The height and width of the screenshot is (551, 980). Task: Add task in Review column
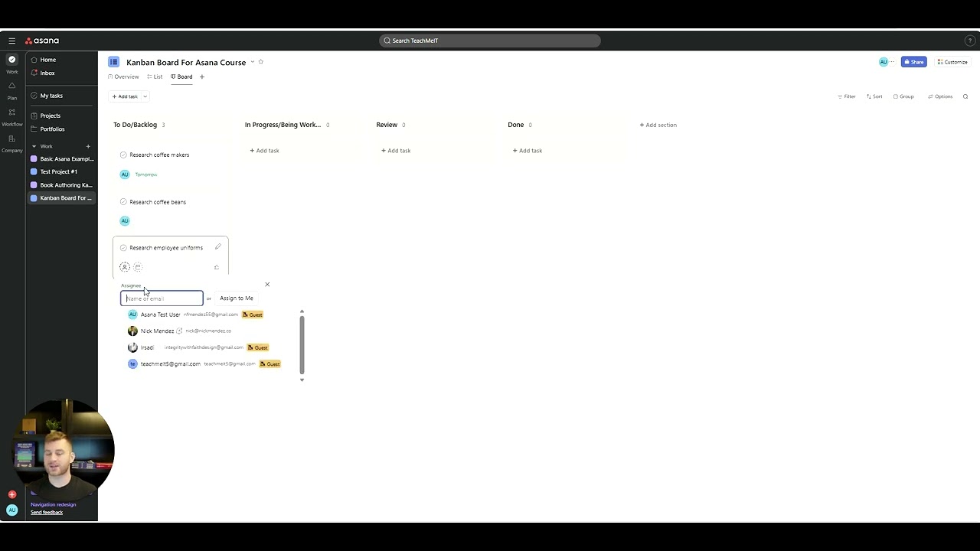click(x=396, y=151)
